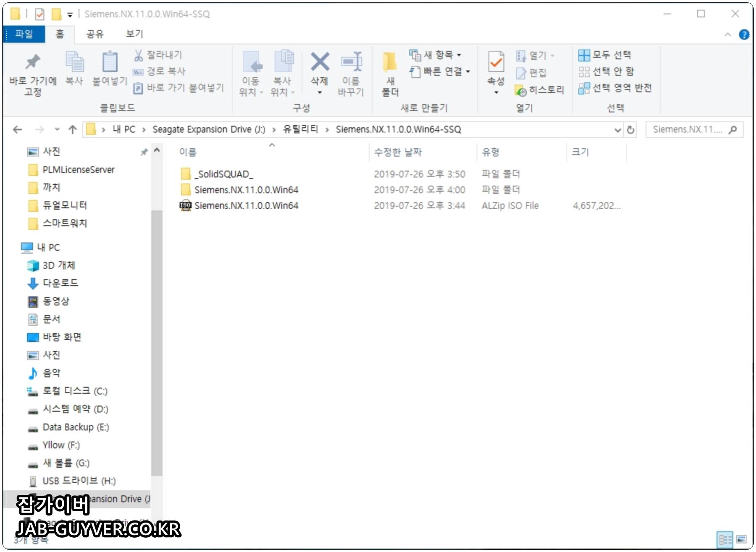Click the Paste clipboard icon
This screenshot has height=552, width=756.
(110, 62)
